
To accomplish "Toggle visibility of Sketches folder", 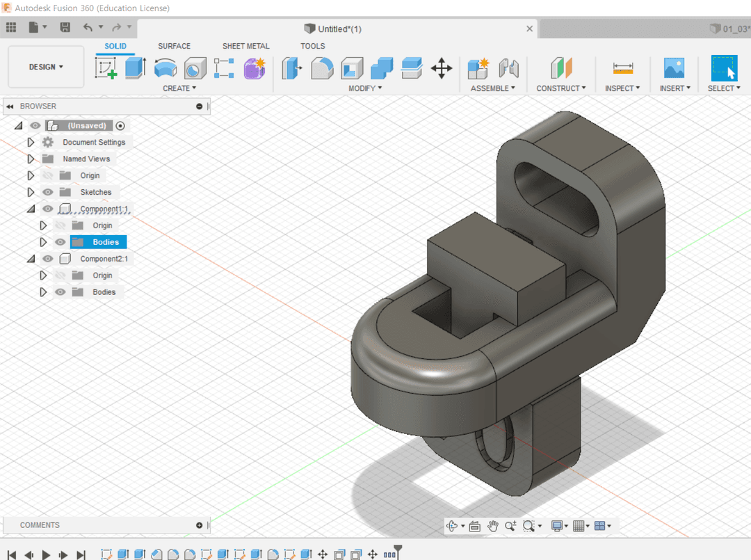I will point(47,192).
